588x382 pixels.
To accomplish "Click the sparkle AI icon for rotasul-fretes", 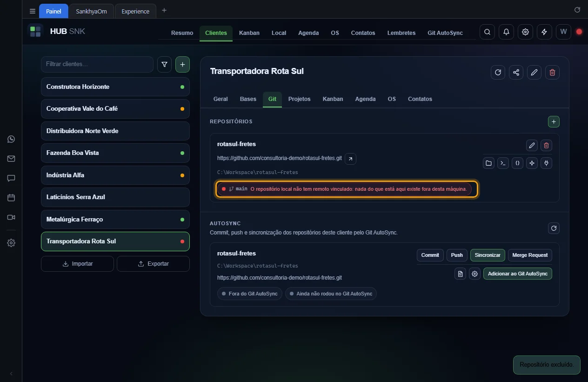I will point(532,163).
